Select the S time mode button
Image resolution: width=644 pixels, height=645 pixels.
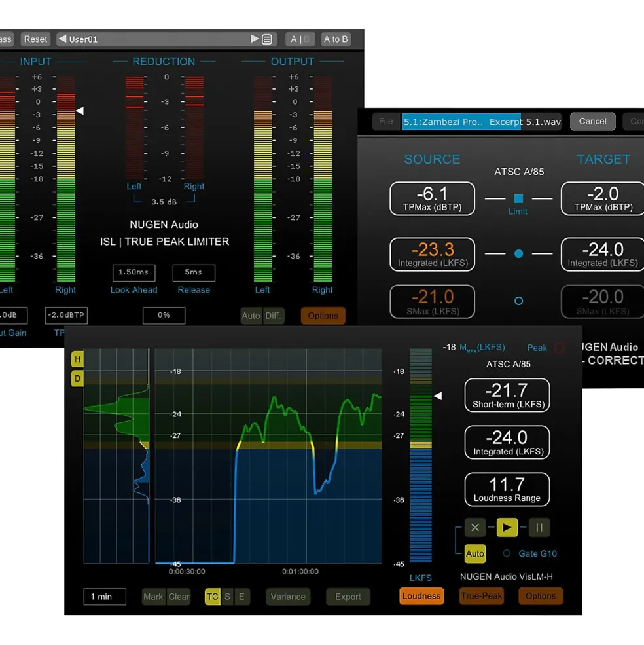227,597
